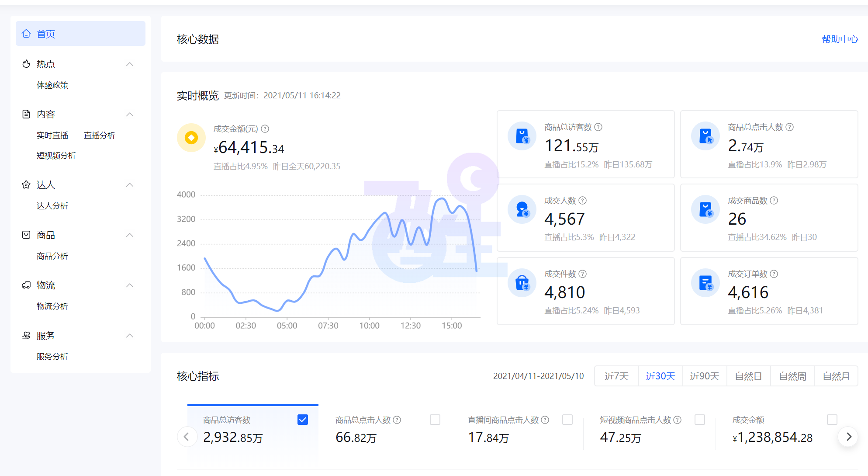Select the 内容 document icon in sidebar
The width and height of the screenshot is (868, 476).
coord(26,114)
